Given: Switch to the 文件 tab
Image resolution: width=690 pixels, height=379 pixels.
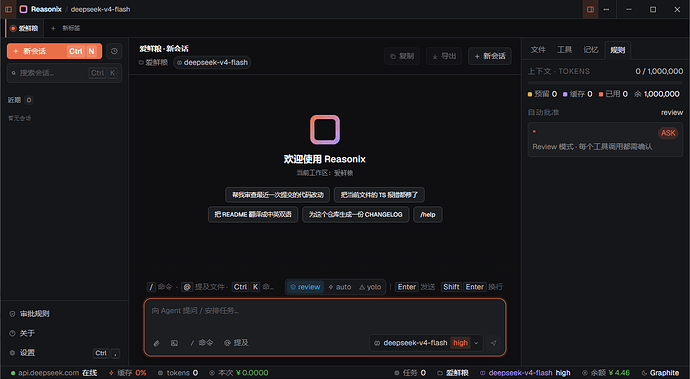Looking at the screenshot, I should (x=538, y=50).
